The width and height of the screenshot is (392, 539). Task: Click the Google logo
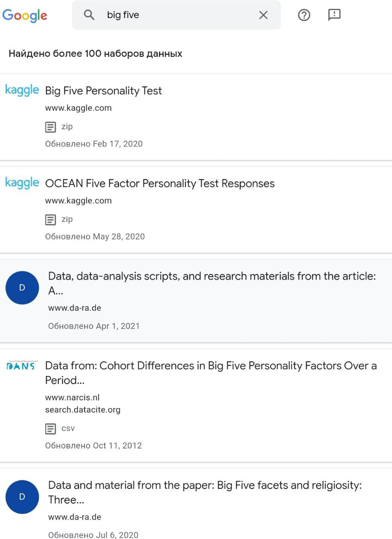(25, 16)
